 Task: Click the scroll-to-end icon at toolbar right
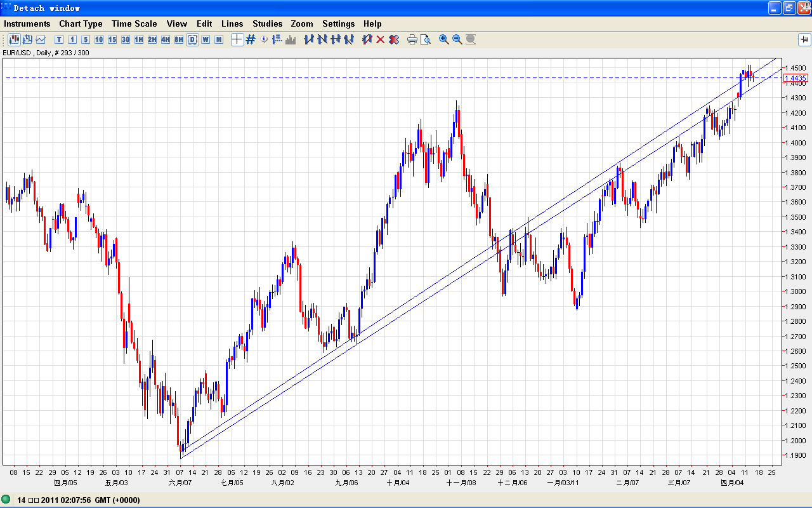tap(803, 39)
